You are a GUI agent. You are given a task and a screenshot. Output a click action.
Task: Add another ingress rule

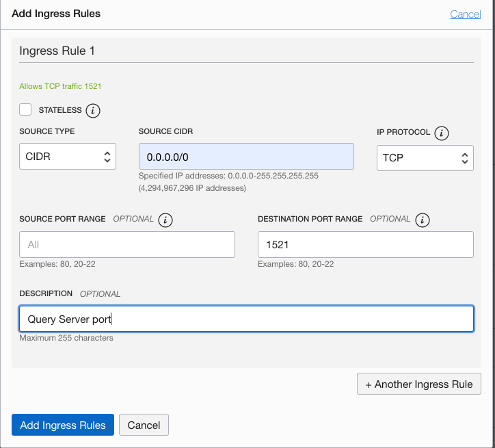point(418,384)
